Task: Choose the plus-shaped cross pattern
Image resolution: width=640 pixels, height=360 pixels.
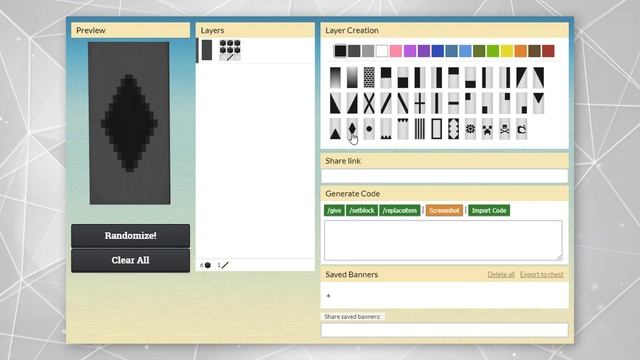Action: pyautogui.click(x=420, y=103)
